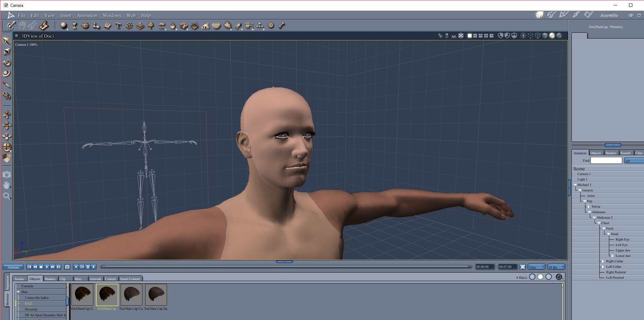644x320 pixels.
Task: Collapse the Genesis tree node
Action: coord(580,190)
